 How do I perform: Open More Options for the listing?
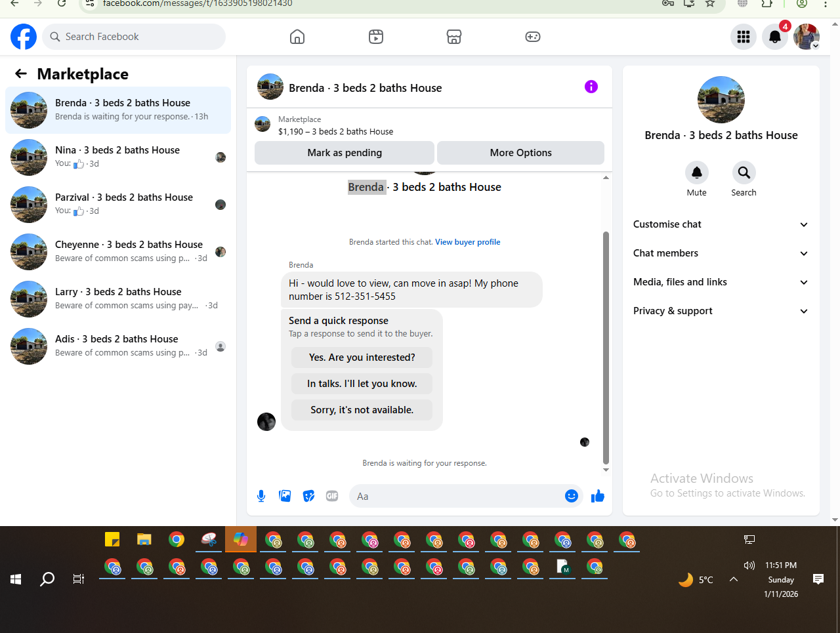pos(521,153)
